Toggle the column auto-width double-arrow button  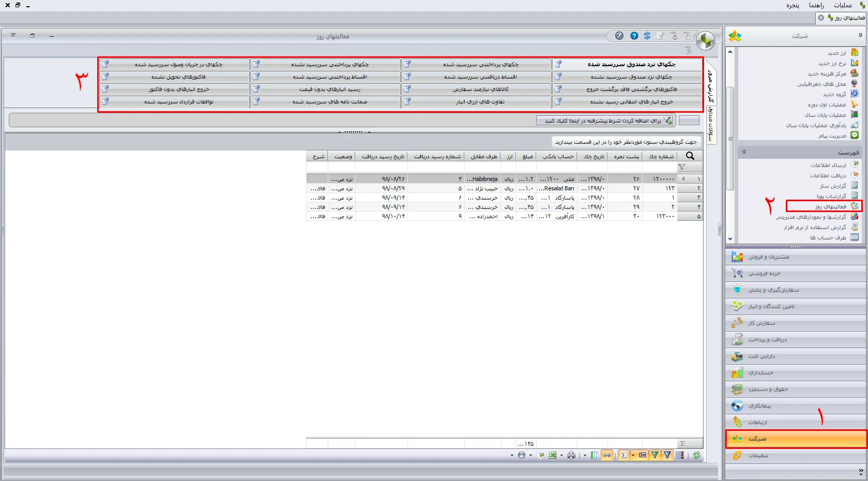click(607, 455)
